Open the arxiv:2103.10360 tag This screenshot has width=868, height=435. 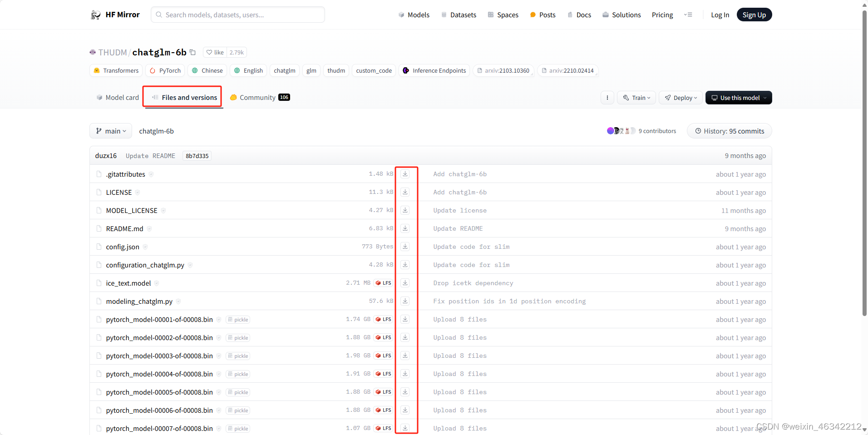coord(503,70)
